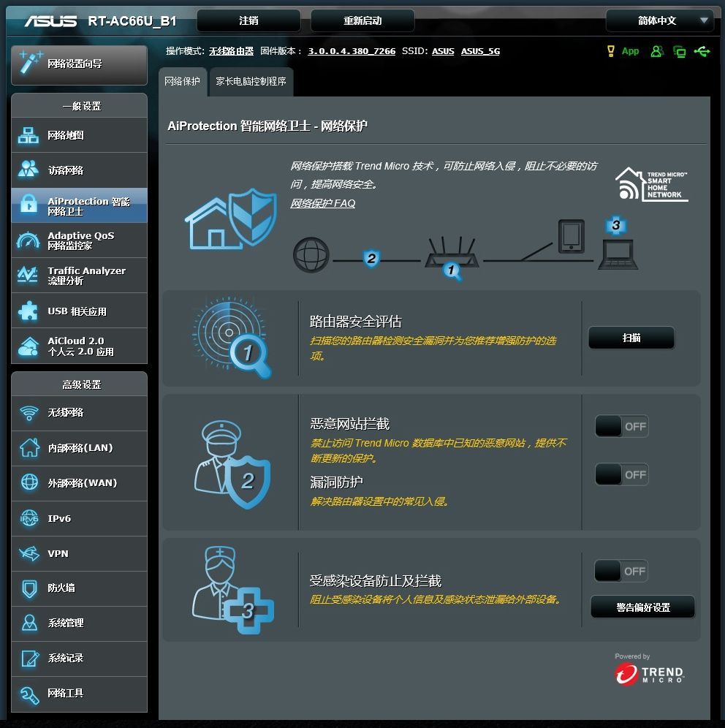
Task: Click the green network clients status icon
Action: coord(680,52)
